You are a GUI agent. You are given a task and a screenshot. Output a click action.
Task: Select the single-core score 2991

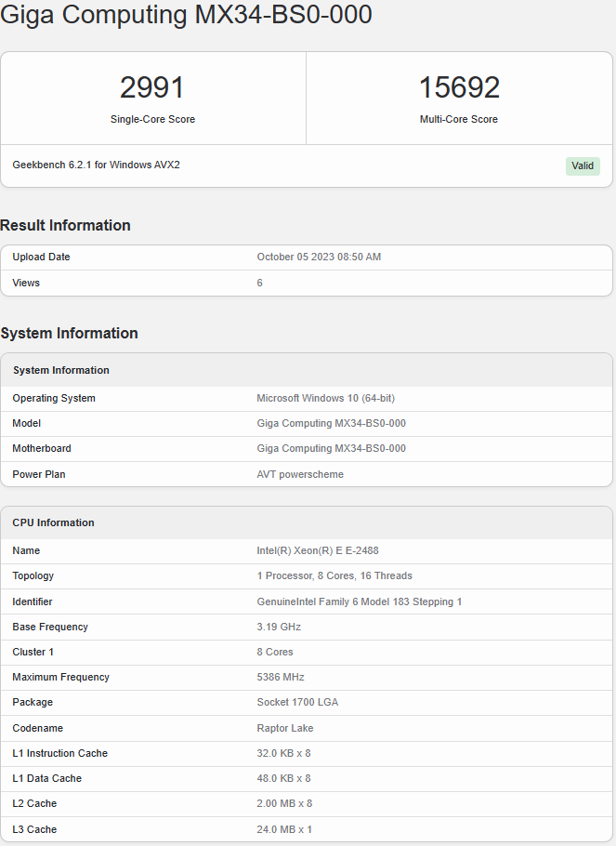152,86
